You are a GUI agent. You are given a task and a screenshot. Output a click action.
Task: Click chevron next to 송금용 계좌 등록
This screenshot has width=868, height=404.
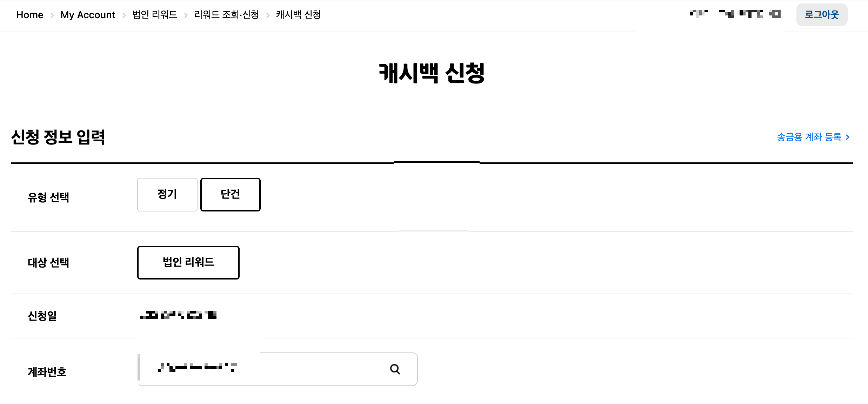pos(848,137)
